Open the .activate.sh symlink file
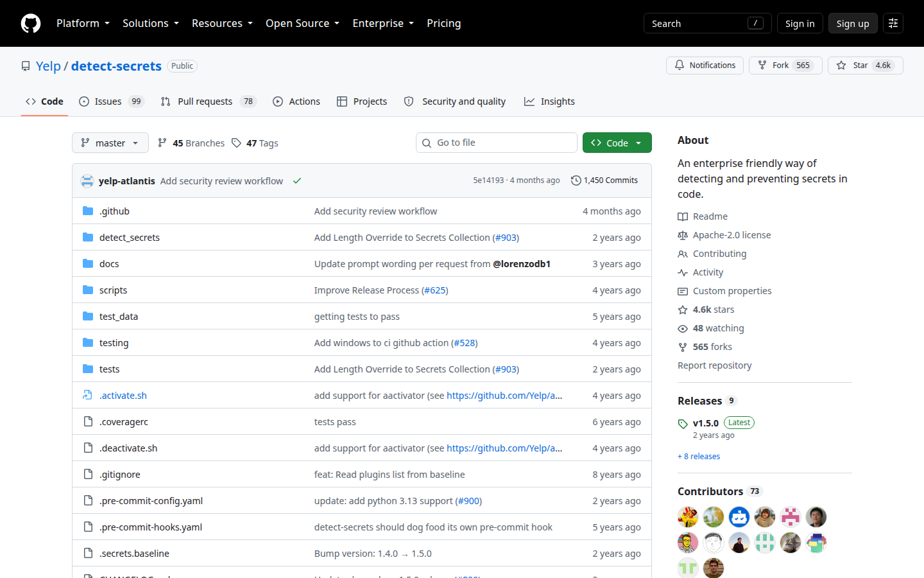This screenshot has height=578, width=924. pyautogui.click(x=123, y=396)
